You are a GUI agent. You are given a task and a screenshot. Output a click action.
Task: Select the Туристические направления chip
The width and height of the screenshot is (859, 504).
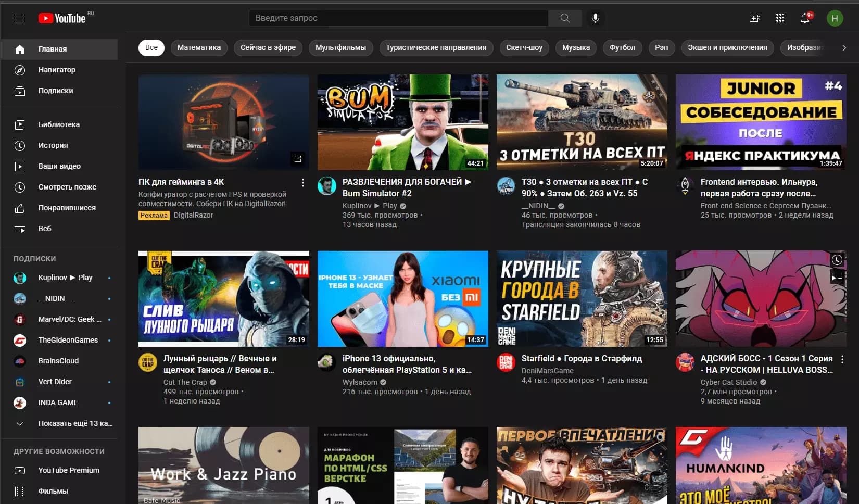coord(436,48)
